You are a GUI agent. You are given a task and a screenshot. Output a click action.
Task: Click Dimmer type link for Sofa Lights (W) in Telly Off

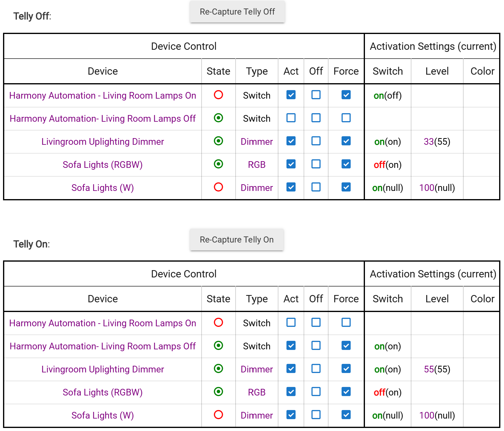click(x=257, y=188)
